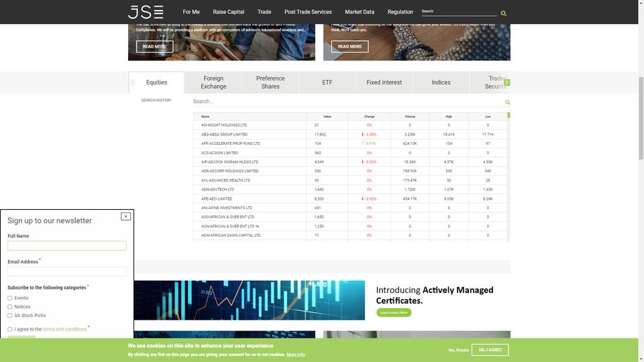Viewport: 644px width, 362px height.
Task: Accept cookies with OK, I AGREE
Action: (490, 350)
